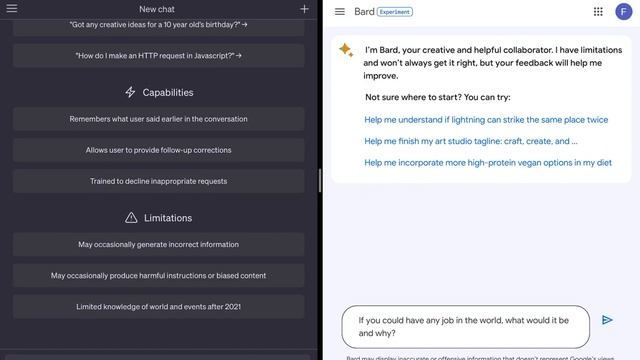Open Bard's main menu icon
This screenshot has height=360, width=640.
tap(340, 12)
